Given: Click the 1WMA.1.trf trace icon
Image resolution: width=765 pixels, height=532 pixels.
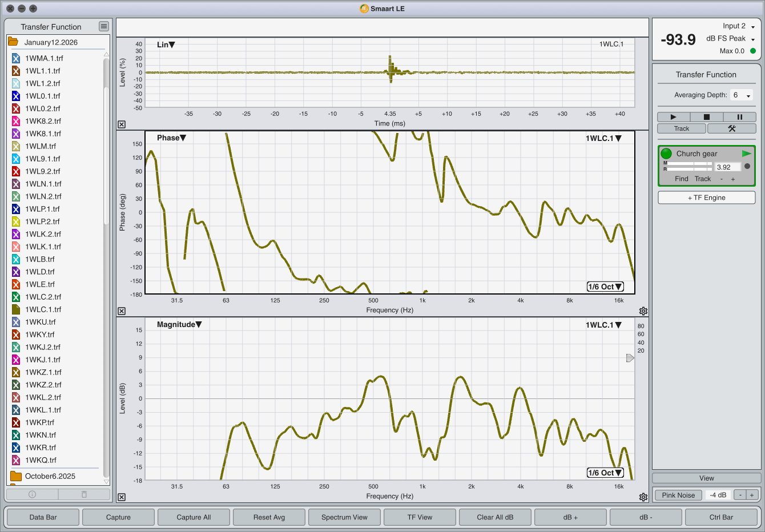Looking at the screenshot, I should click(16, 58).
